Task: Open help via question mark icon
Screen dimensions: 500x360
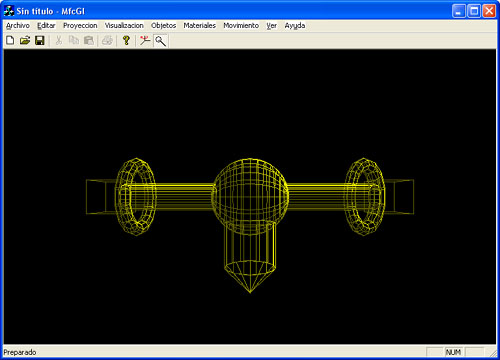Action: click(x=126, y=41)
